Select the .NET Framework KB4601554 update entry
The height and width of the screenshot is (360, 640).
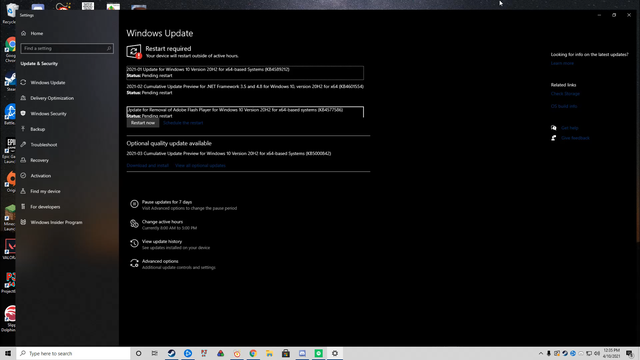coord(245,89)
